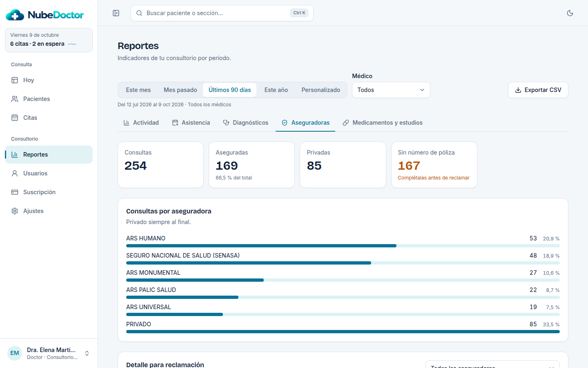Click the PRIVADO progress bar
The height and width of the screenshot is (368, 588).
click(343, 332)
